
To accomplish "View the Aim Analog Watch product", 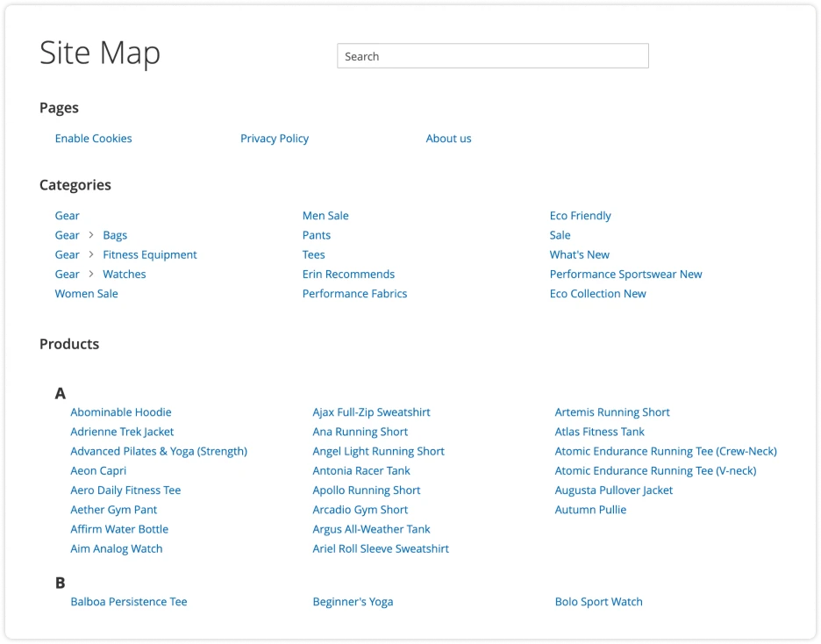I will [116, 547].
